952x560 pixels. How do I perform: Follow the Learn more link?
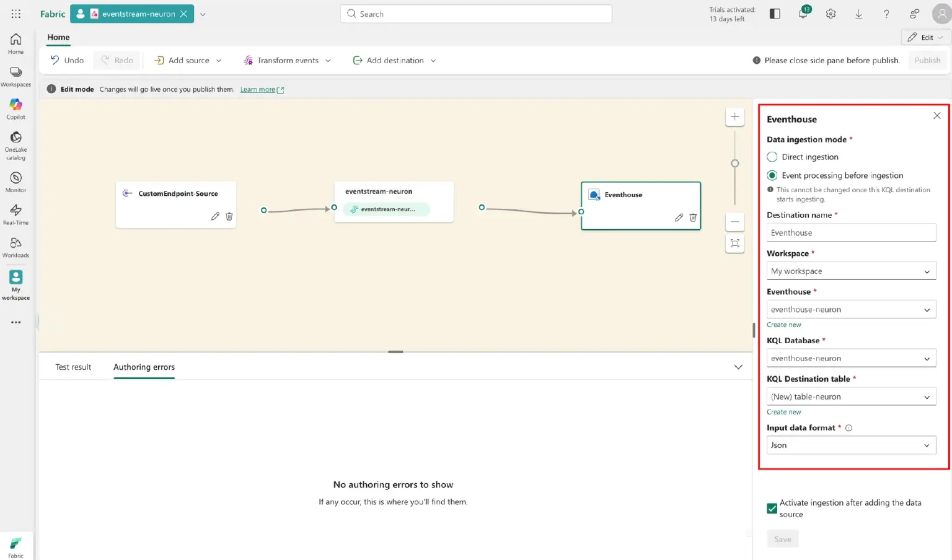(x=258, y=90)
